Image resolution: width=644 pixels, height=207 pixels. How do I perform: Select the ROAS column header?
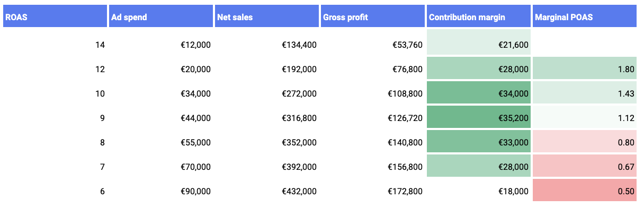coord(55,16)
